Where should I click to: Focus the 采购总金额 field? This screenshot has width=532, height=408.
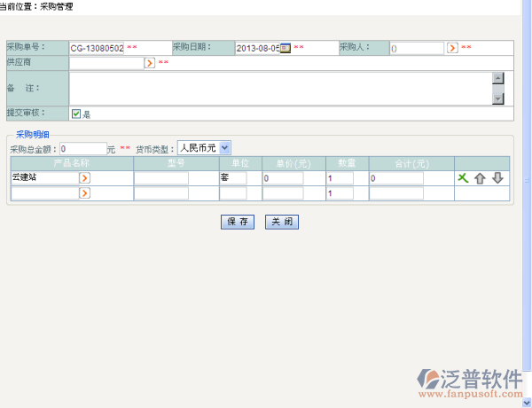point(83,149)
